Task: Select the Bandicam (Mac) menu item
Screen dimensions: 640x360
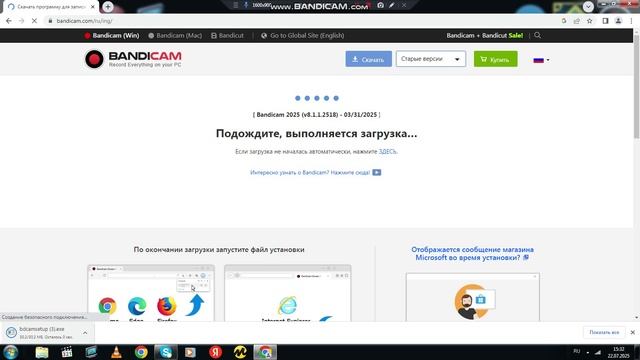Action: tap(175, 36)
